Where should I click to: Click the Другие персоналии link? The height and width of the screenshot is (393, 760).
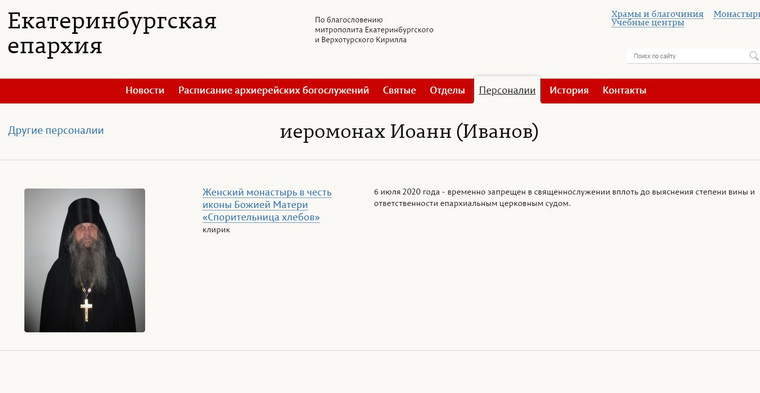[56, 130]
